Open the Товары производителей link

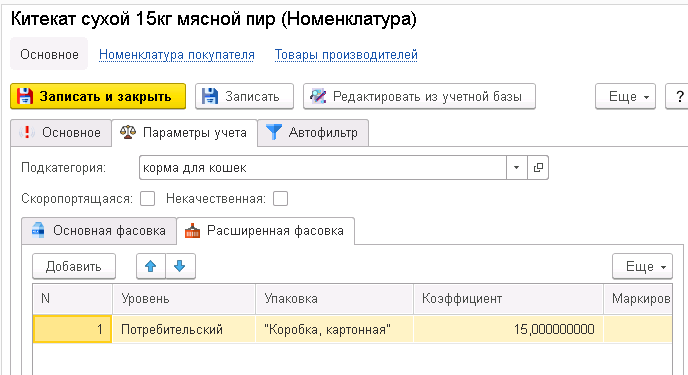(346, 55)
